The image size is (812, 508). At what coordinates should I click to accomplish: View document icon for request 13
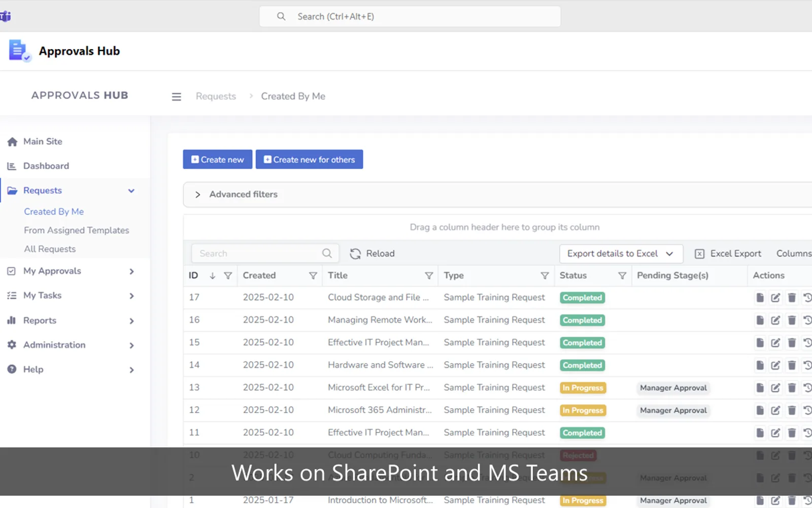(760, 388)
